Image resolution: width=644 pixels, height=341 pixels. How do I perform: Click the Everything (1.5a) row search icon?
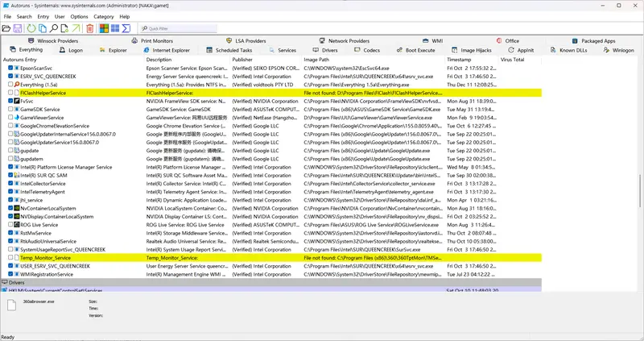tap(17, 85)
